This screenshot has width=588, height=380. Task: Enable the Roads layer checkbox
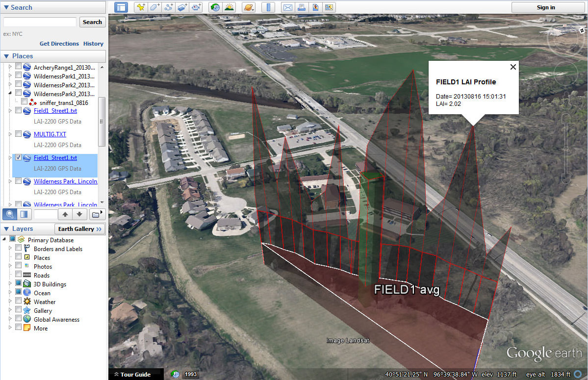(19, 275)
